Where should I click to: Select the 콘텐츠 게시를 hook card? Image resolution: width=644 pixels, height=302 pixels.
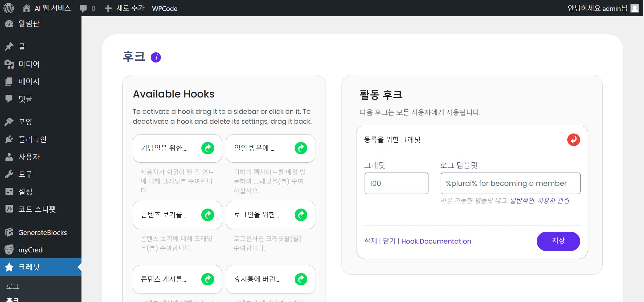(x=177, y=280)
